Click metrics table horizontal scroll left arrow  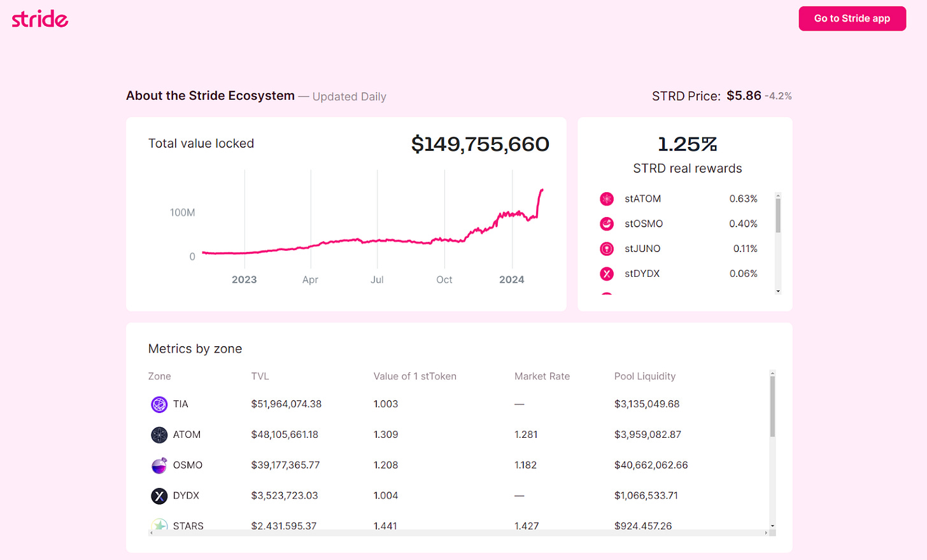pos(152,533)
